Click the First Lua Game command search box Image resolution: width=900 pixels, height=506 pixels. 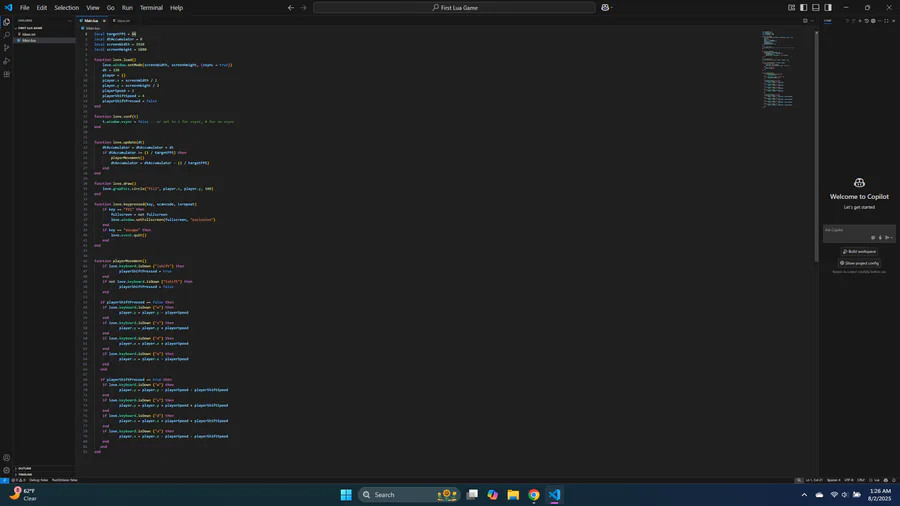(454, 7)
